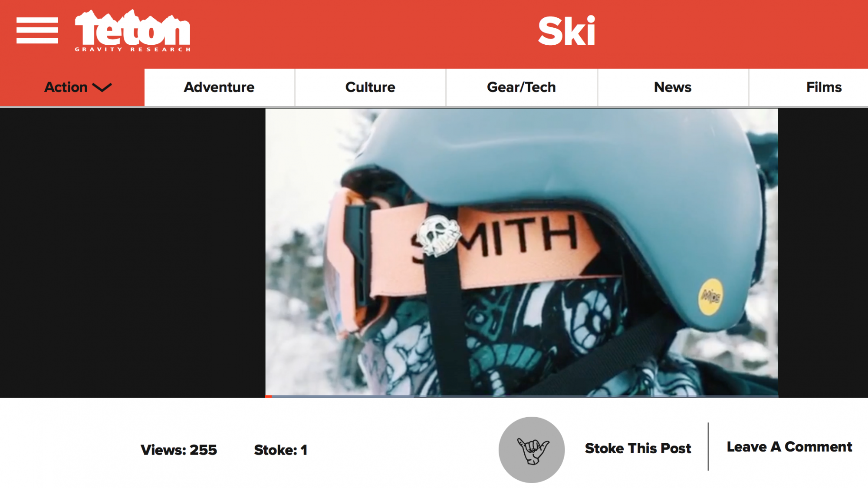Screen dimensions: 868x488
Task: Click the shaka hand stoke icon
Action: (x=532, y=450)
